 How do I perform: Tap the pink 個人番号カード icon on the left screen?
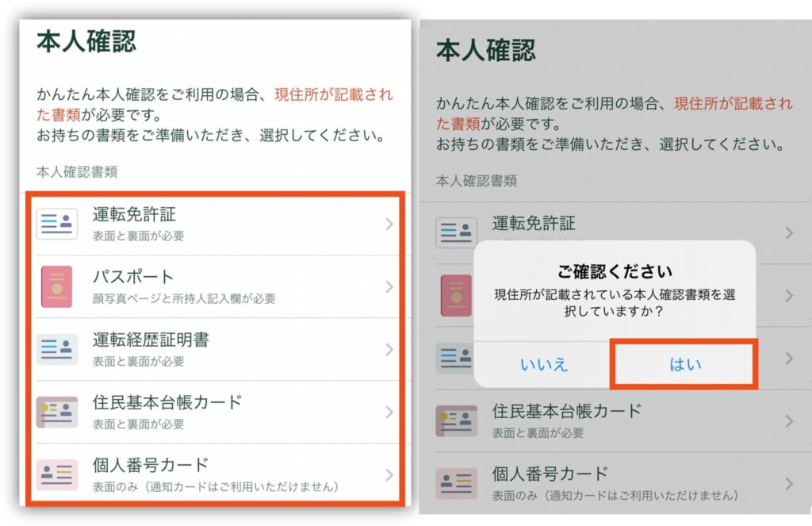click(57, 474)
